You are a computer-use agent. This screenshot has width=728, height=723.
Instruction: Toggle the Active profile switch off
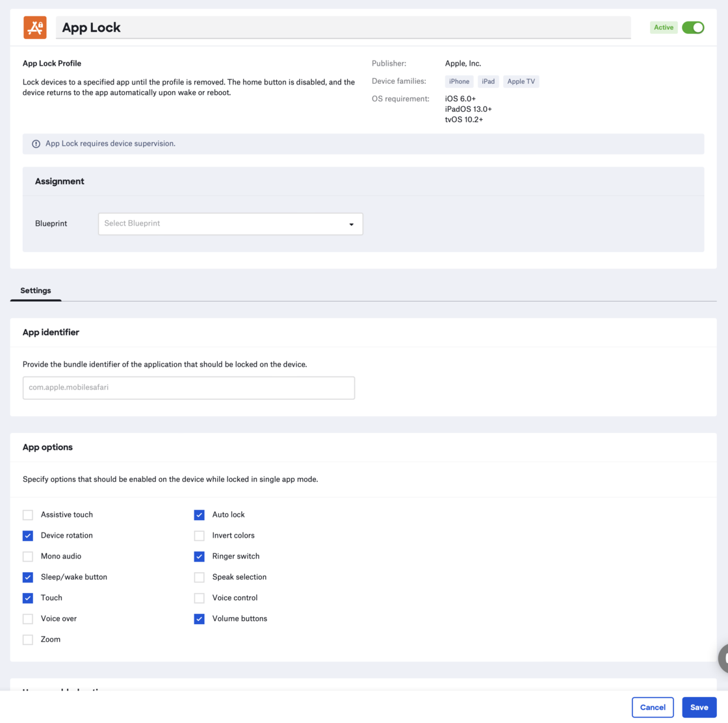(x=693, y=27)
